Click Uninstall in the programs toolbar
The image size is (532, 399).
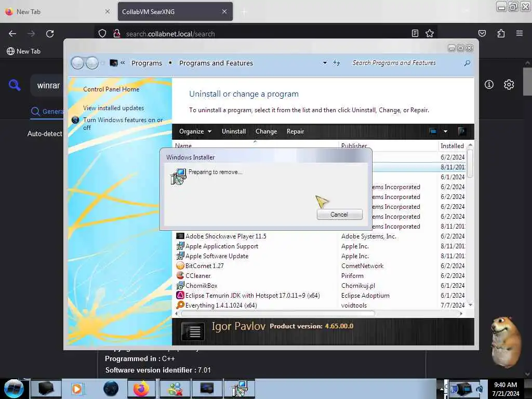[234, 131]
